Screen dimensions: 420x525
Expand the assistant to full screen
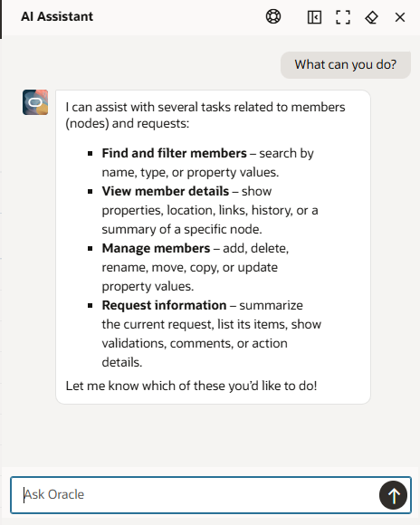coord(343,17)
